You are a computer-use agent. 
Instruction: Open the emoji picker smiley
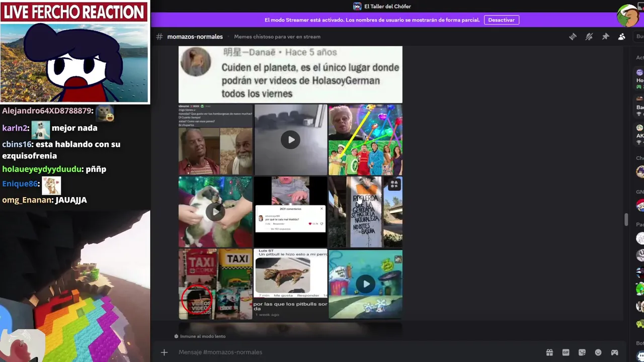(x=598, y=352)
